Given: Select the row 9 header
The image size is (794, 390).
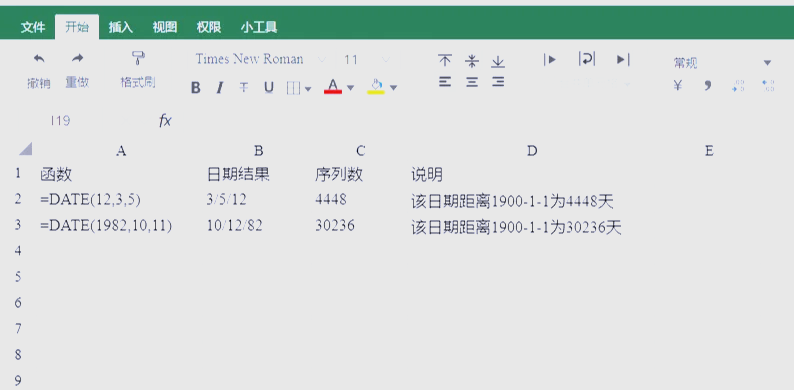Looking at the screenshot, I should (18, 380).
